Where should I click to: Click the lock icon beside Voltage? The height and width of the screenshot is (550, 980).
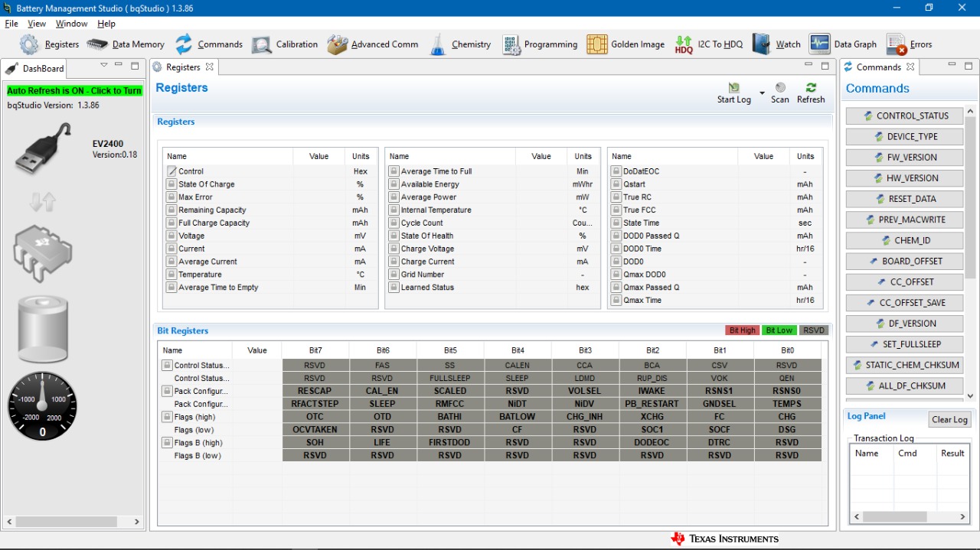[171, 236]
